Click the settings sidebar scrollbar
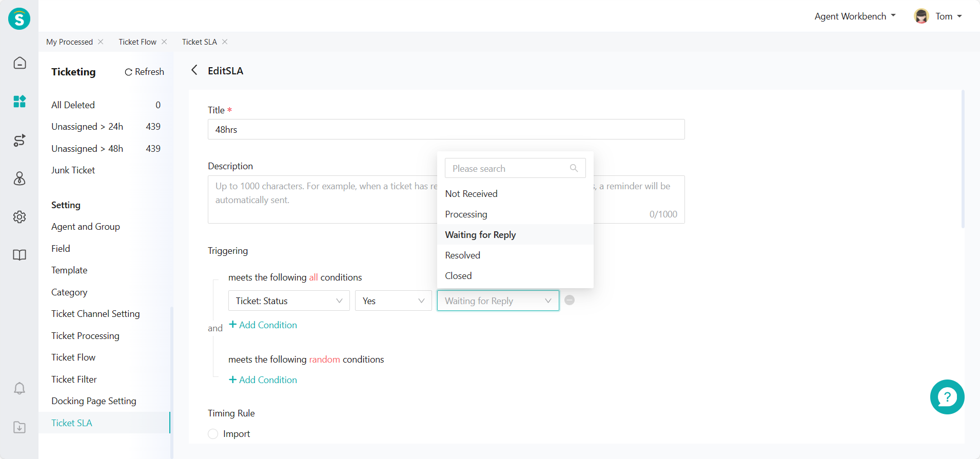Screen dimensions: 980x459 coord(171,382)
